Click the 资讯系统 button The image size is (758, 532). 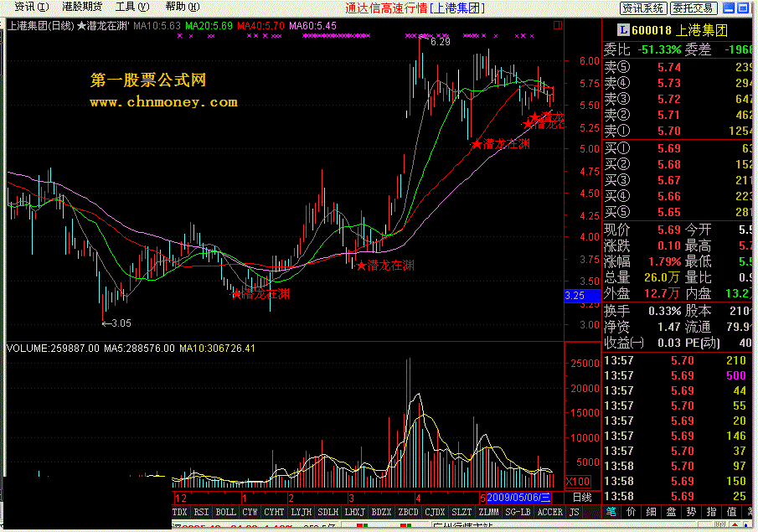643,8
